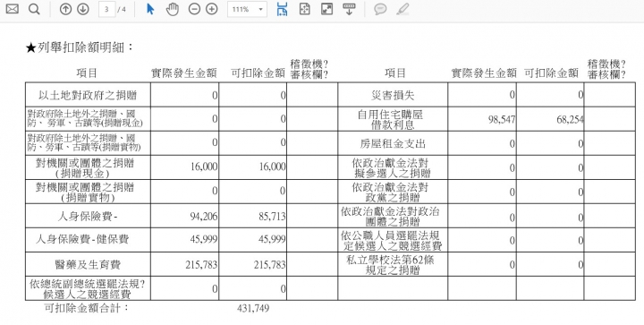The width and height of the screenshot is (644, 325).
Task: Click the 依總統副總統選罷法規 row label
Action: (87, 289)
